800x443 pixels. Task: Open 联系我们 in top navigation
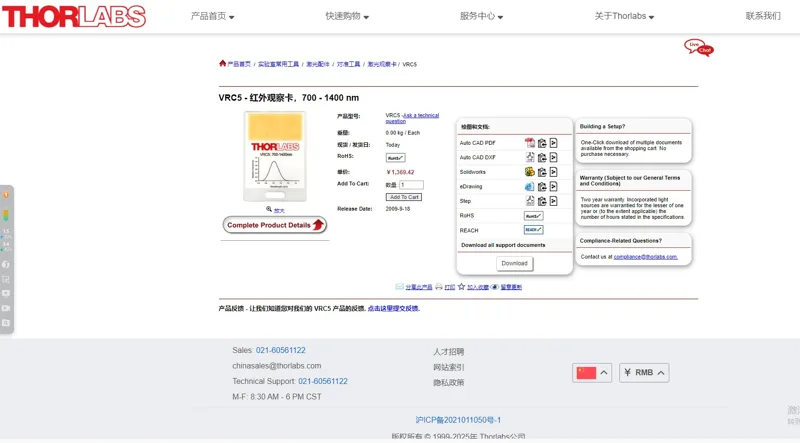[763, 16]
